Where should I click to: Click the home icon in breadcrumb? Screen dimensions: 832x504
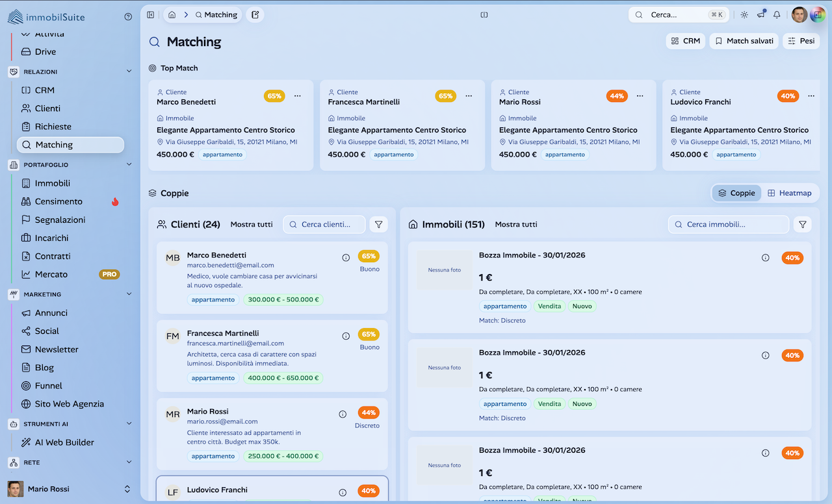[x=172, y=15]
